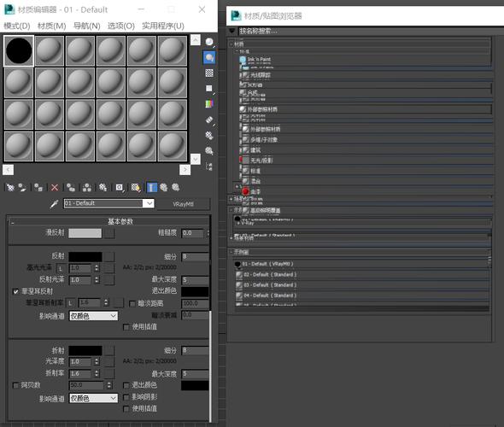Click the Make Material Copy icon

[x=71, y=187]
